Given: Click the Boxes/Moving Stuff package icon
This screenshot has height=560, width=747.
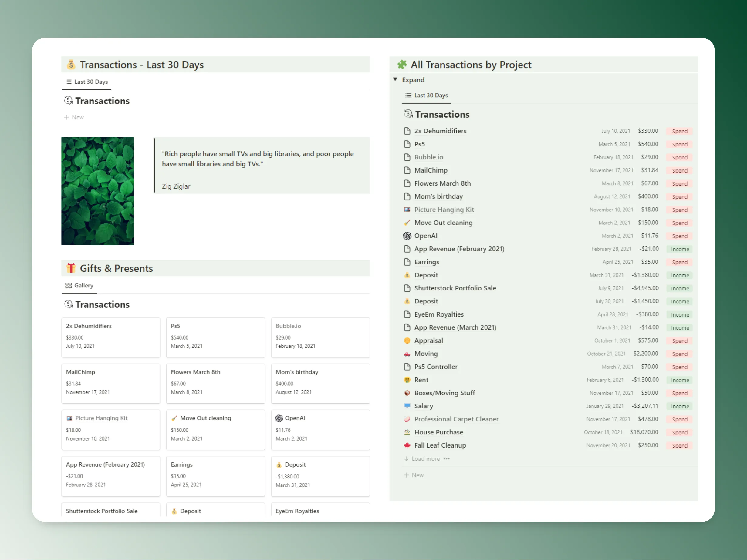Looking at the screenshot, I should pyautogui.click(x=407, y=393).
